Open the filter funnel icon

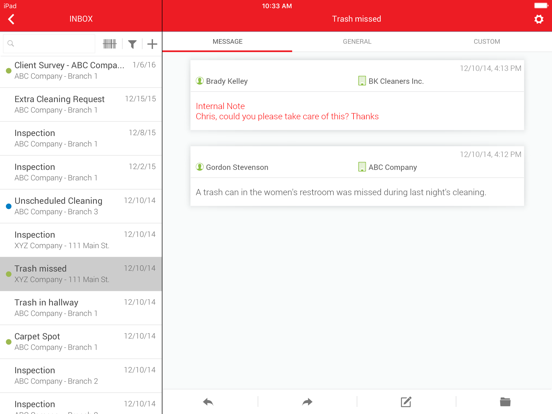click(132, 44)
